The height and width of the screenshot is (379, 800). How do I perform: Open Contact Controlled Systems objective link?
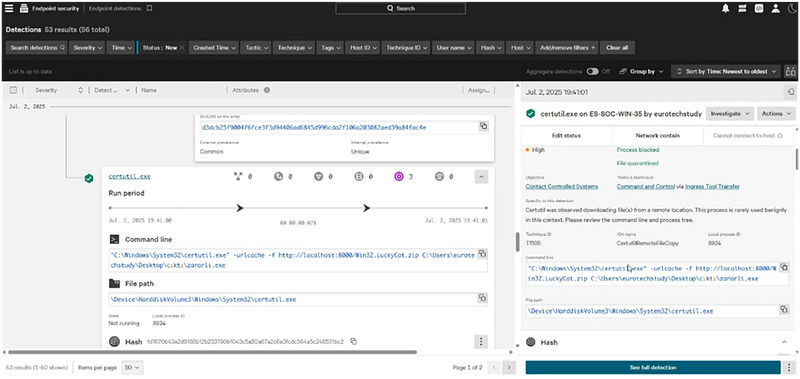tap(562, 187)
